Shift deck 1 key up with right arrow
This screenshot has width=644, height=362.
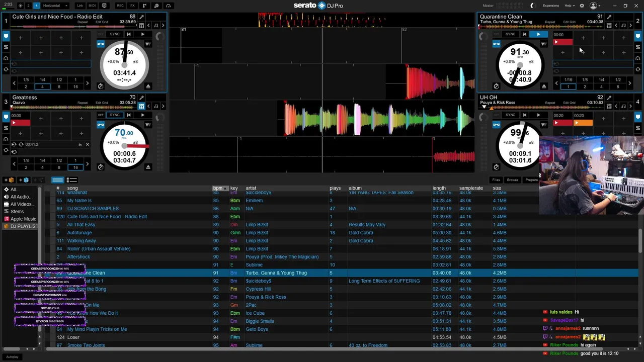[163, 25]
